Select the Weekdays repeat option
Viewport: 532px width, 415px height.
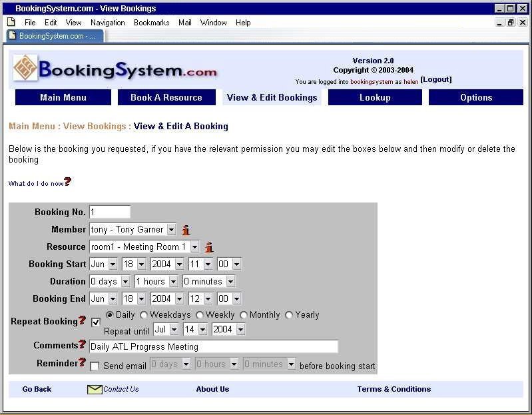click(x=144, y=315)
